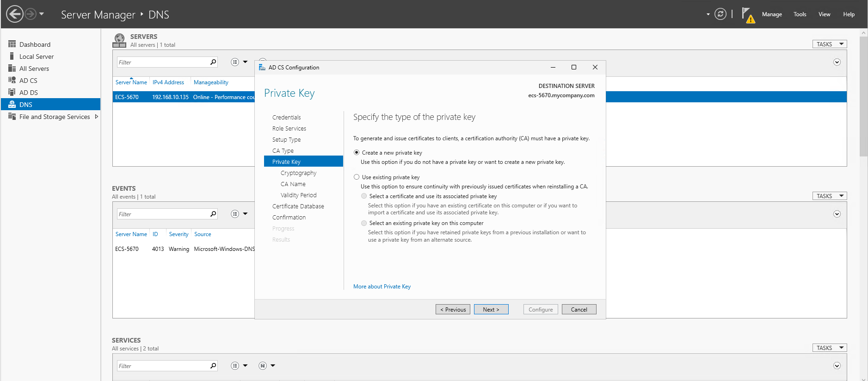Select Use existing private key option

point(357,177)
